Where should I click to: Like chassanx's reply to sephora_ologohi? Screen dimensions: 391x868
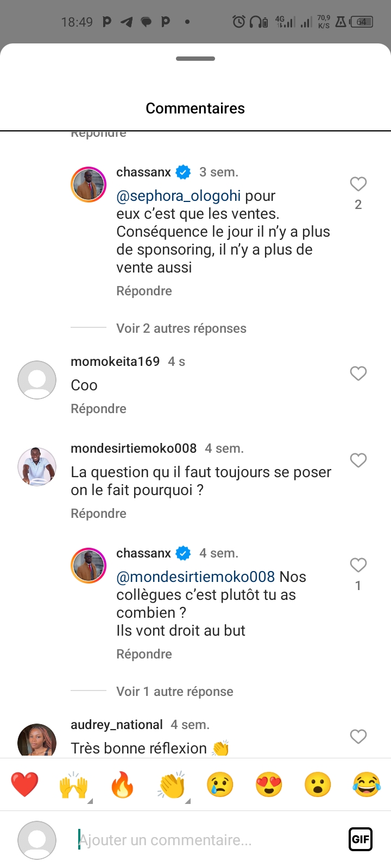click(x=358, y=185)
